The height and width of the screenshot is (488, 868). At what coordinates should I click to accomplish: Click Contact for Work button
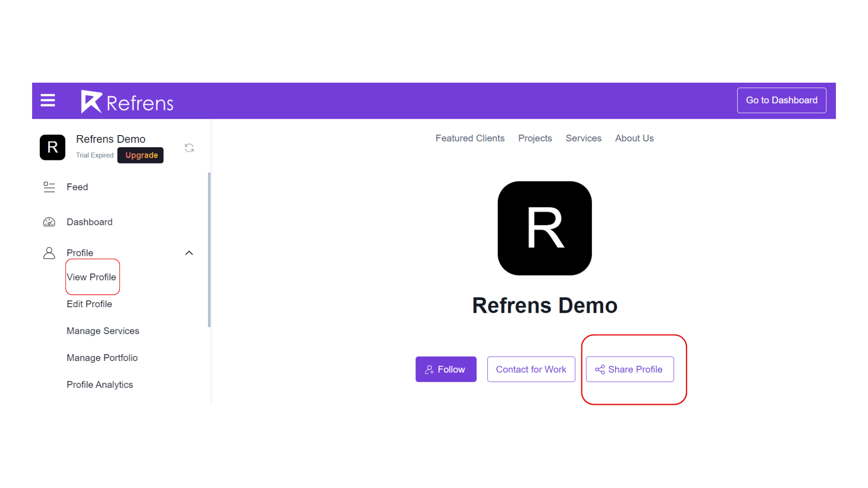click(x=531, y=369)
